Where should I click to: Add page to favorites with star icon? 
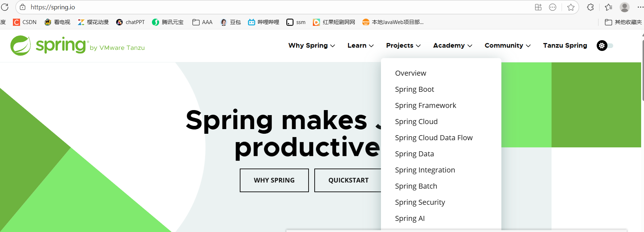click(571, 7)
